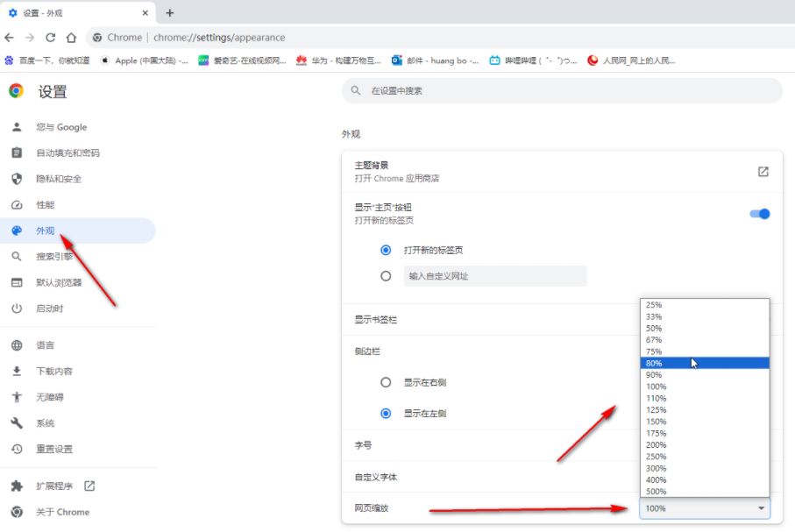Open the 华为 bookmark
The image size is (795, 532).
(x=338, y=60)
